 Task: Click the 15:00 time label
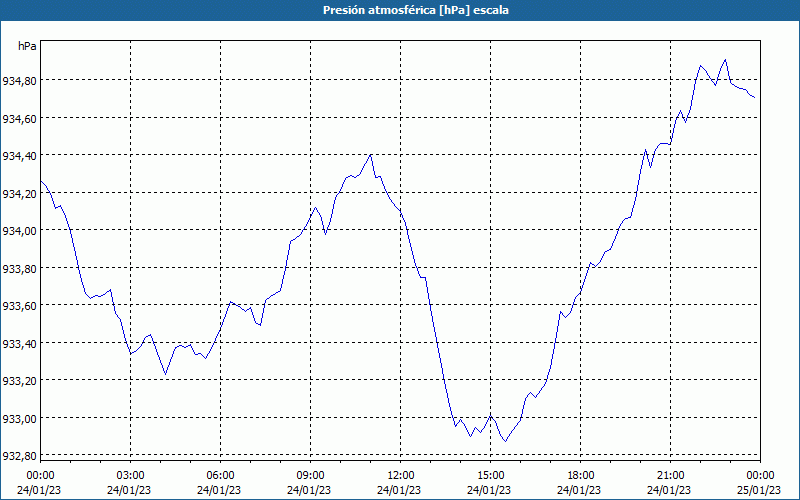[490, 476]
